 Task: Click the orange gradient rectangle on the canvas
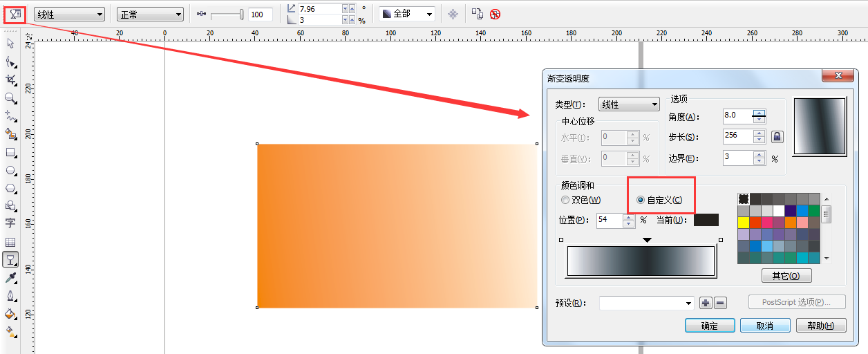[397, 225]
